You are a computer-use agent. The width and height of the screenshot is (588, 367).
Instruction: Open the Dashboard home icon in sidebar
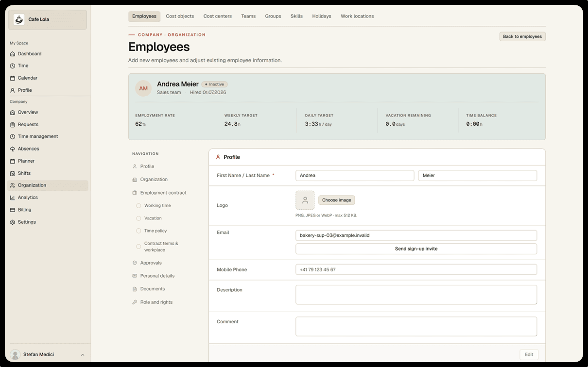[x=13, y=54]
